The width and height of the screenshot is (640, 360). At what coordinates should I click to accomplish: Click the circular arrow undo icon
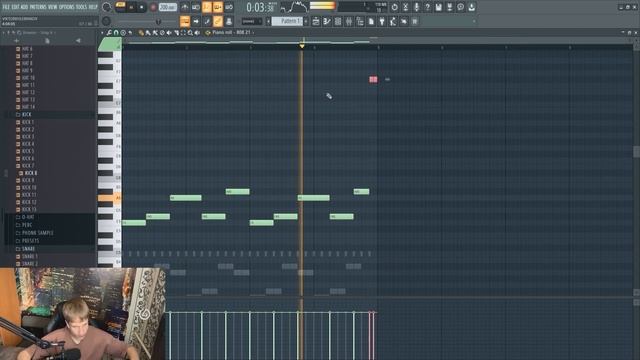(394, 7)
